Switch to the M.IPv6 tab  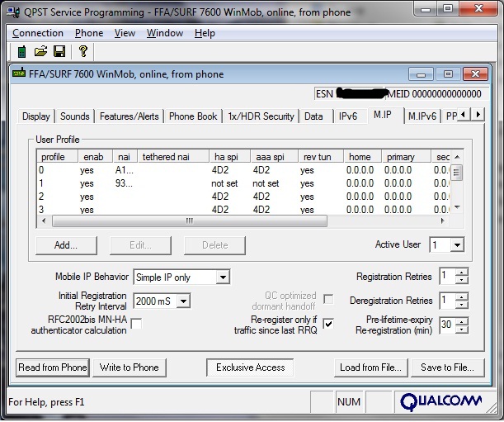pyautogui.click(x=422, y=116)
